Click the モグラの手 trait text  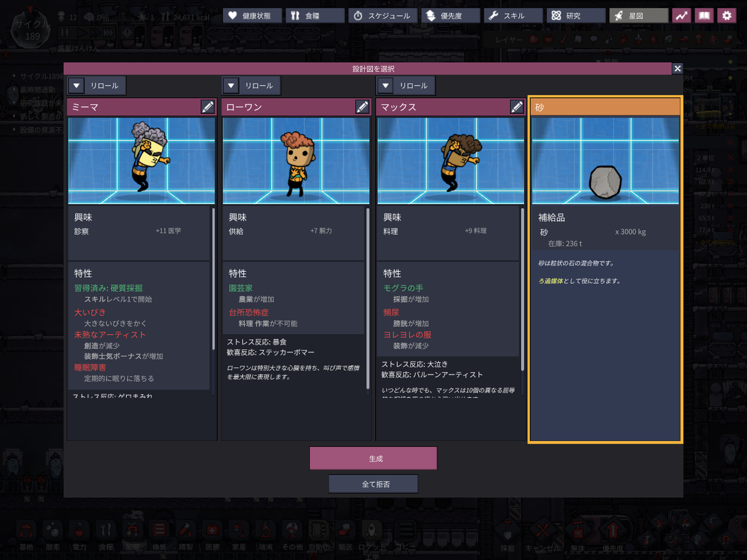coord(403,288)
